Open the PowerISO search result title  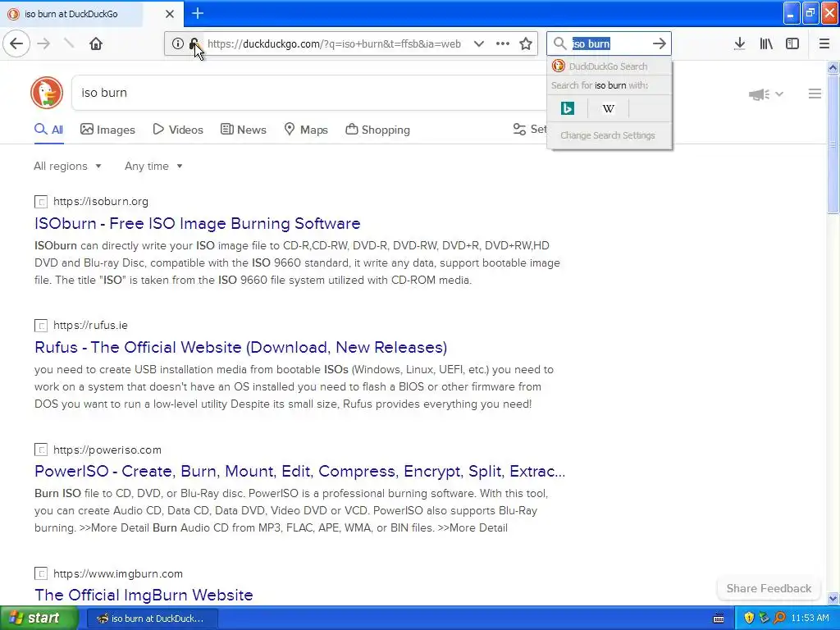tap(300, 472)
